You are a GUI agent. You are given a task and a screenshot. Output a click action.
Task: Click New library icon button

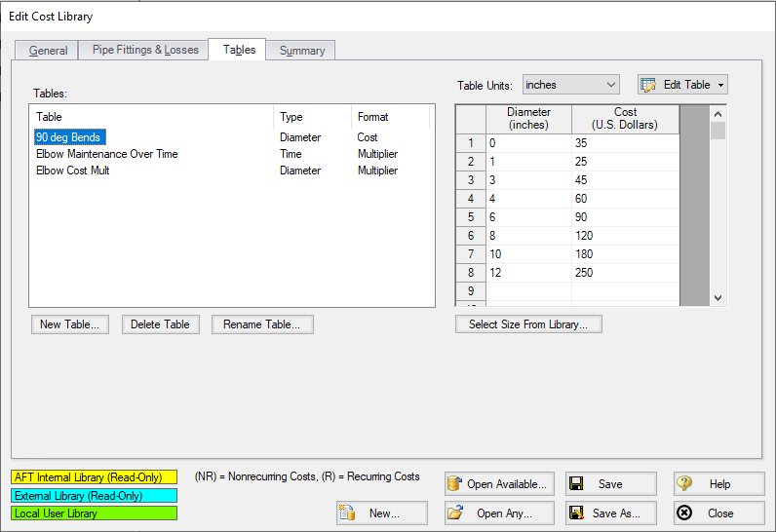[348, 513]
